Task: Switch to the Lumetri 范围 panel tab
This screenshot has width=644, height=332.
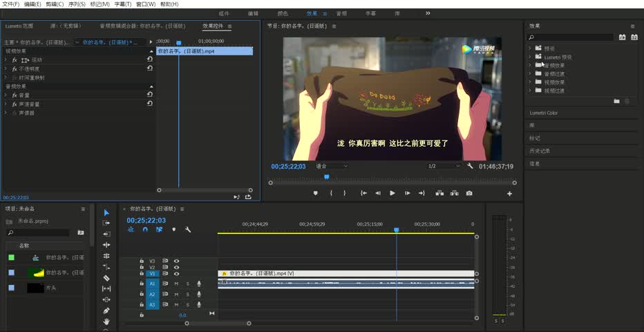Action: (x=19, y=26)
